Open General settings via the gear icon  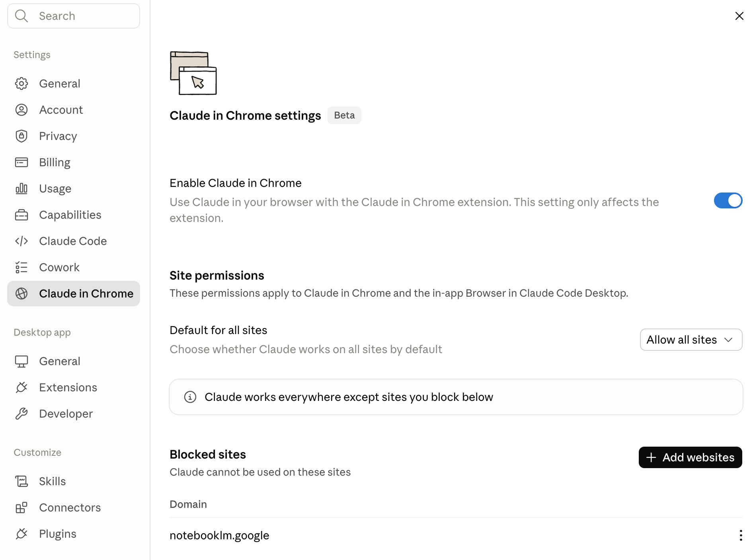point(21,84)
